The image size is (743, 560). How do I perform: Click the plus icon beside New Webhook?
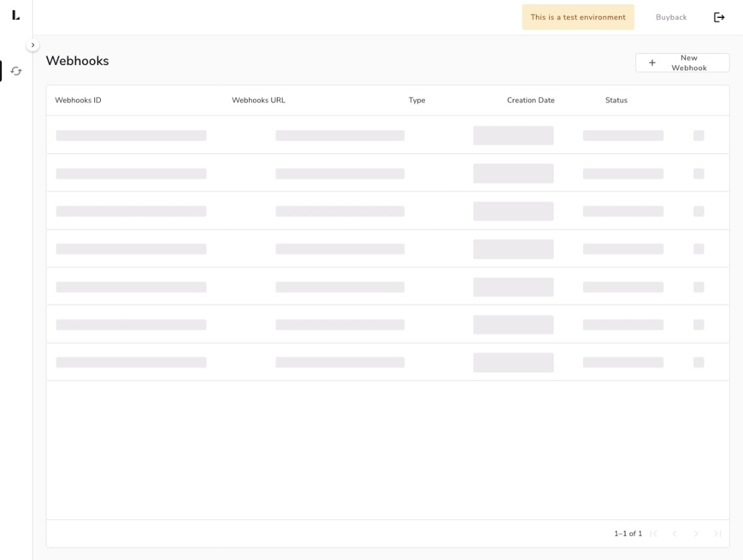(652, 63)
